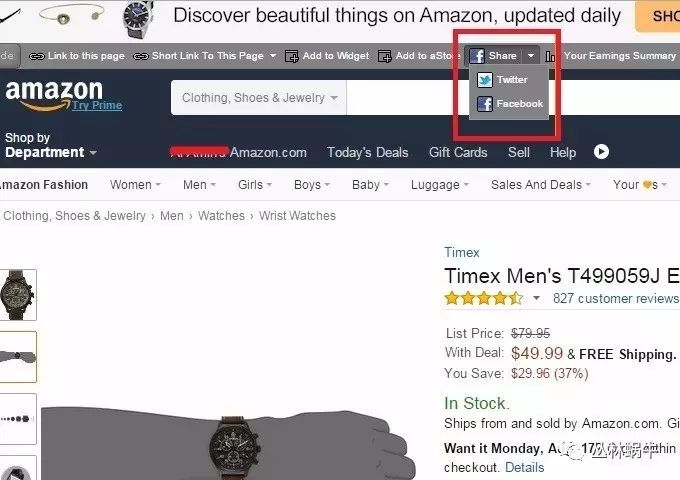Open the Men menu in Amazon Fashion
This screenshot has height=480, width=680.
[199, 185]
